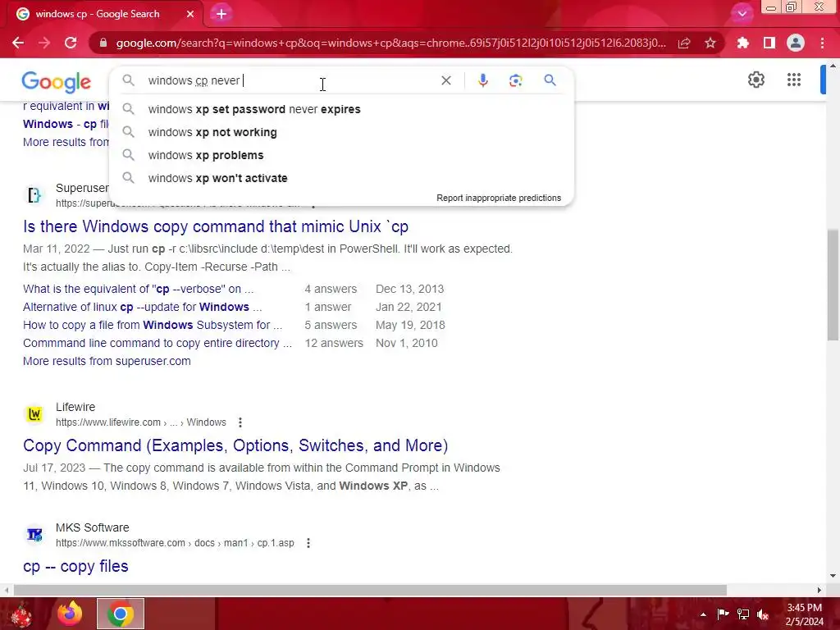Click the scroll down arrow
The image size is (840, 630).
coord(833,576)
